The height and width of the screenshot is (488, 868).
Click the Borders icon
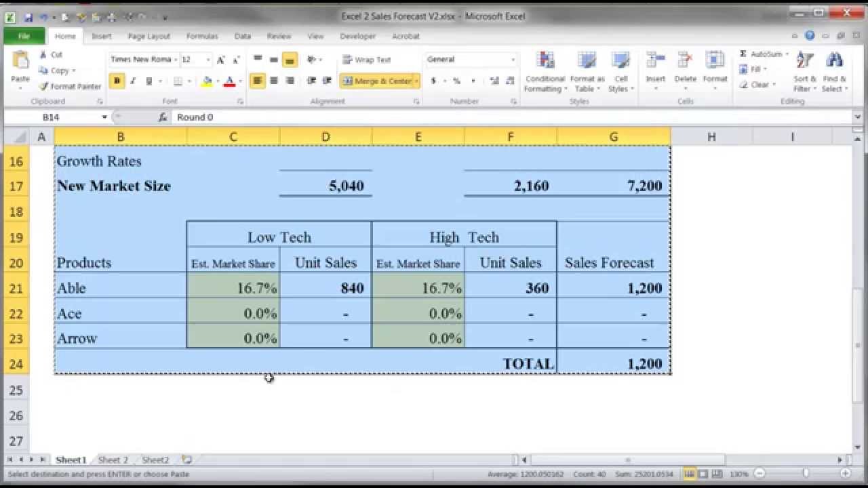pos(178,81)
